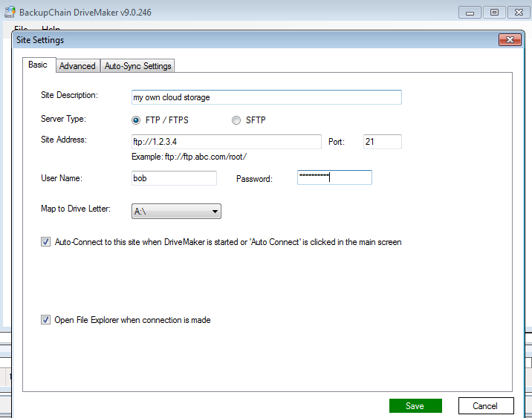This screenshot has height=418, width=532.
Task: Minimize the BackupChain DriveMaker window
Action: (470, 13)
